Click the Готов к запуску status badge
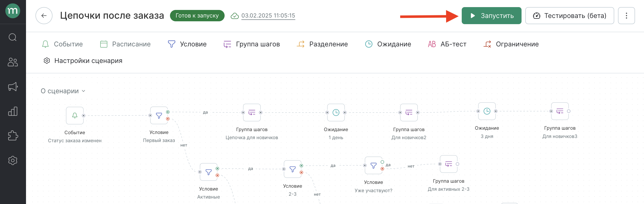 197,16
